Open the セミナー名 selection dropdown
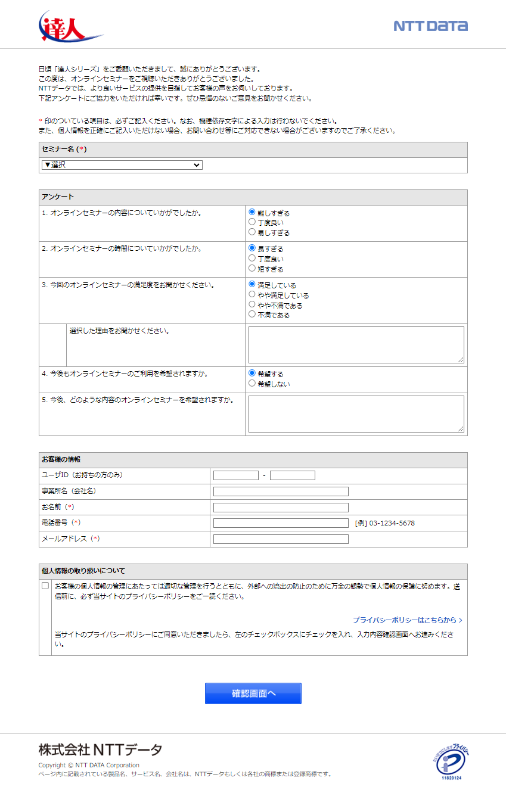The height and width of the screenshot is (812, 506). 122,165
